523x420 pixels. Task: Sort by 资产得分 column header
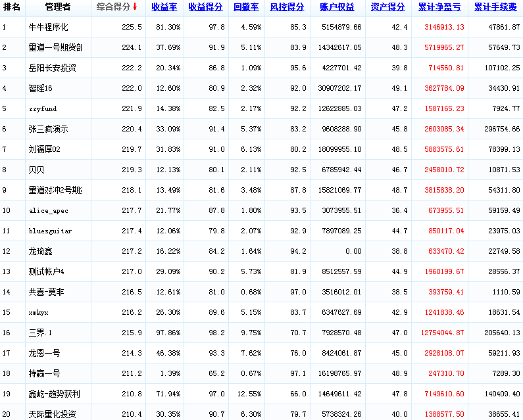click(387, 7)
